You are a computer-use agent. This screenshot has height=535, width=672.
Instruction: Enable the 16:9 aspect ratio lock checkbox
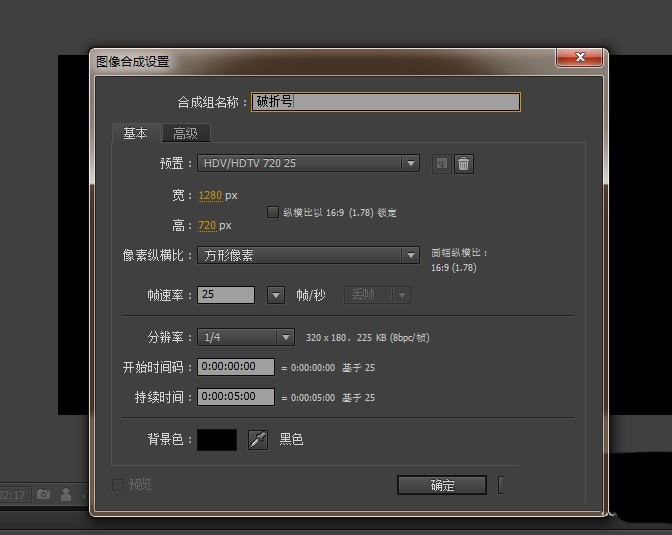click(x=273, y=212)
